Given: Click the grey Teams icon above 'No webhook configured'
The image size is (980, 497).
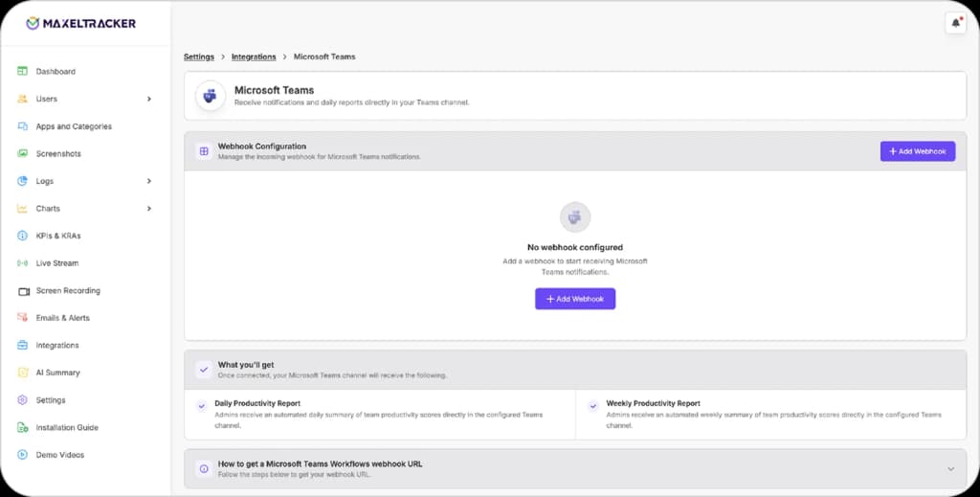Looking at the screenshot, I should [575, 217].
